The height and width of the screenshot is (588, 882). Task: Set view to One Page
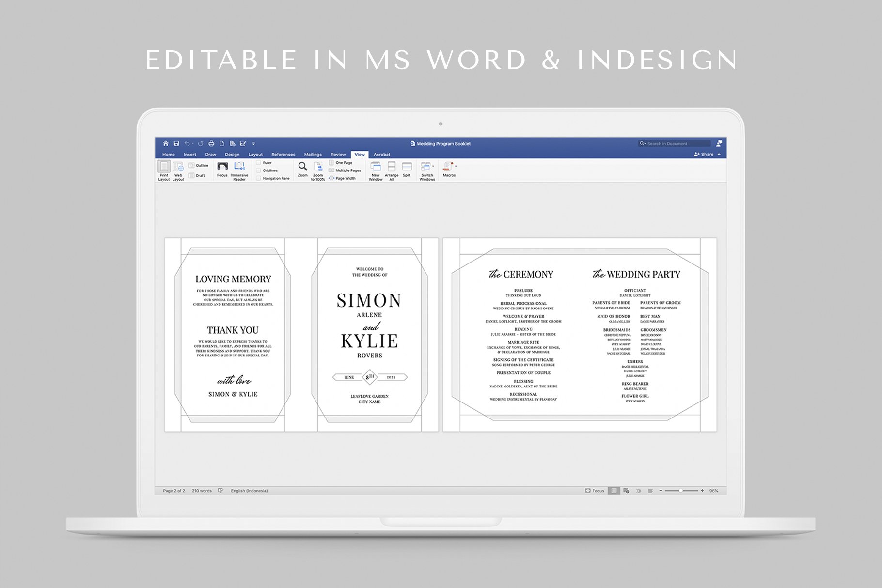[x=341, y=163]
